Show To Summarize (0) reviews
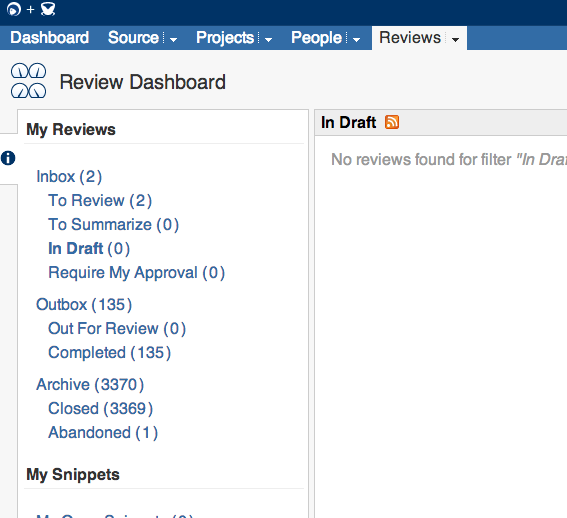 pos(114,225)
